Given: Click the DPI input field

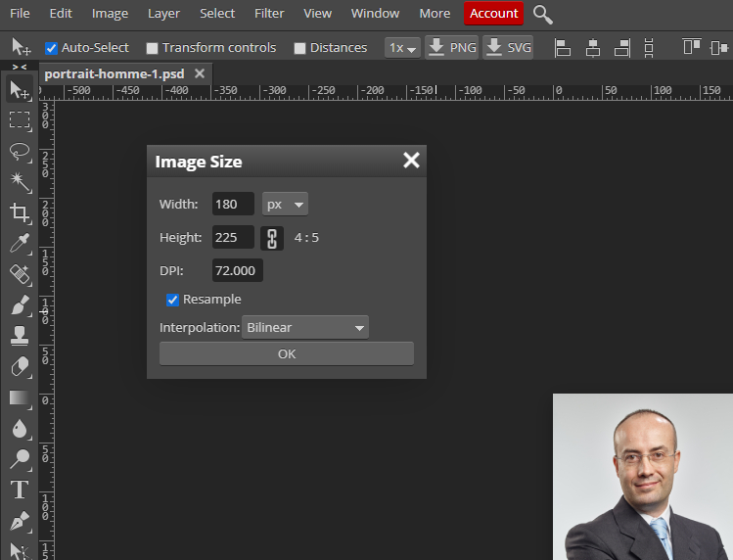Looking at the screenshot, I should pos(237,271).
